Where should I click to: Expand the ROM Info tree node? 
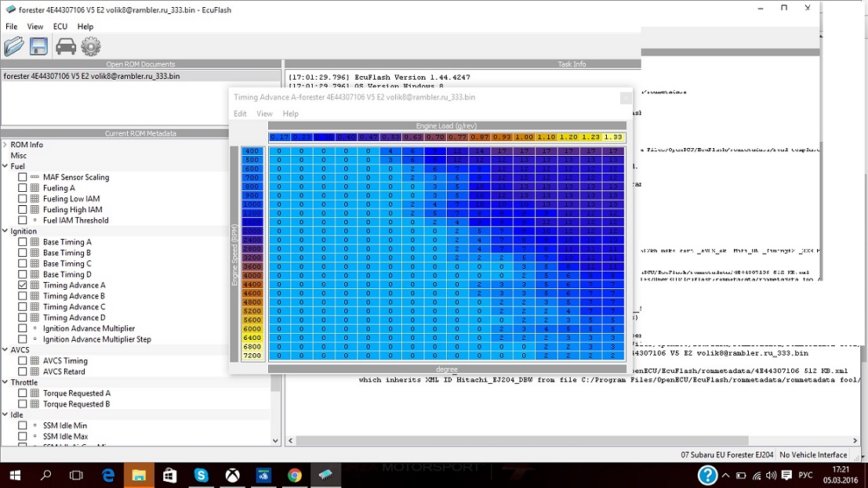5,145
